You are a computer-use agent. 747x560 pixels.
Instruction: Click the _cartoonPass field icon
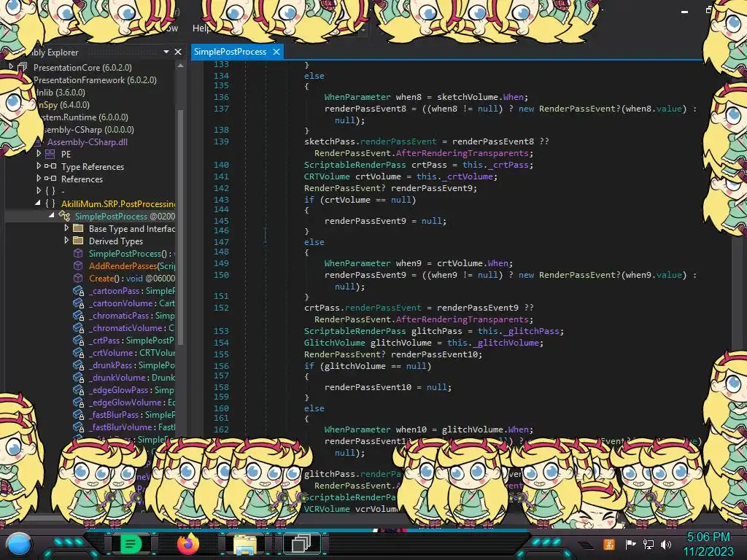click(79, 290)
